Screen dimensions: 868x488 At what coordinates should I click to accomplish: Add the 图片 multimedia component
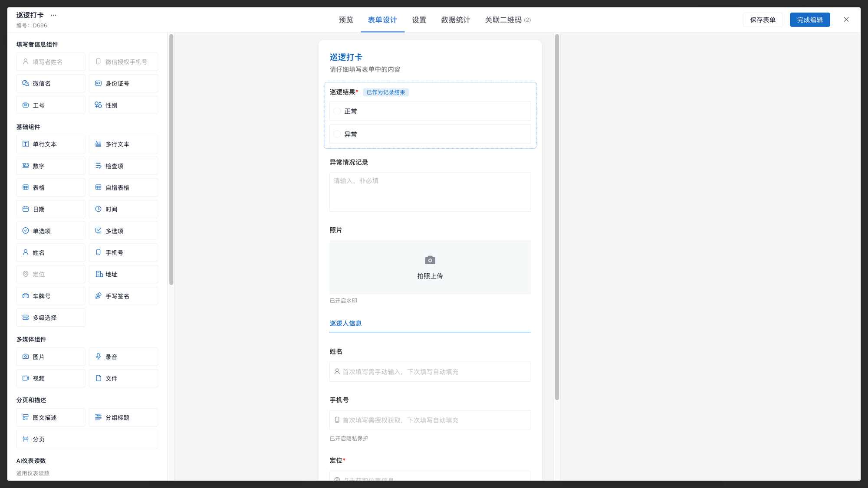coord(51,357)
